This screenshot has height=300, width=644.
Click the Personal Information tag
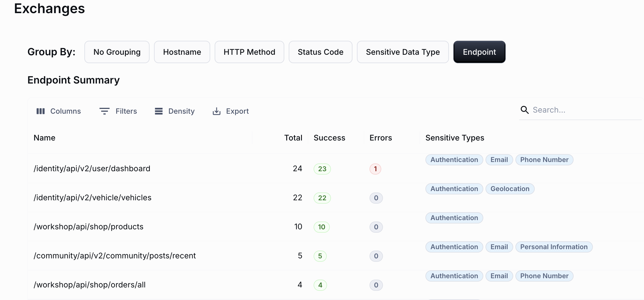pyautogui.click(x=554, y=247)
